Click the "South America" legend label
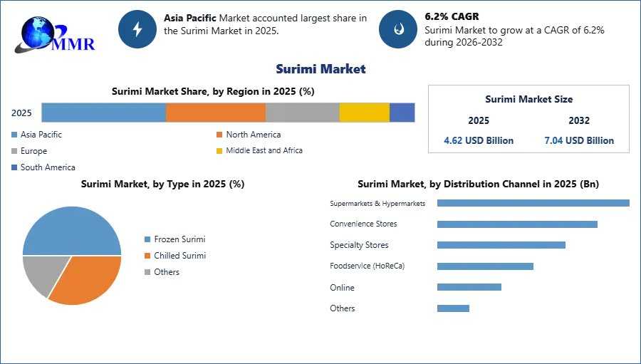This screenshot has width=641, height=364. coord(48,167)
